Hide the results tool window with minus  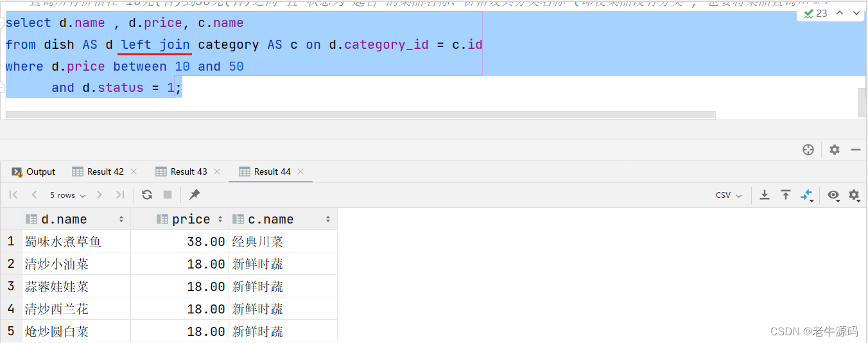(855, 150)
